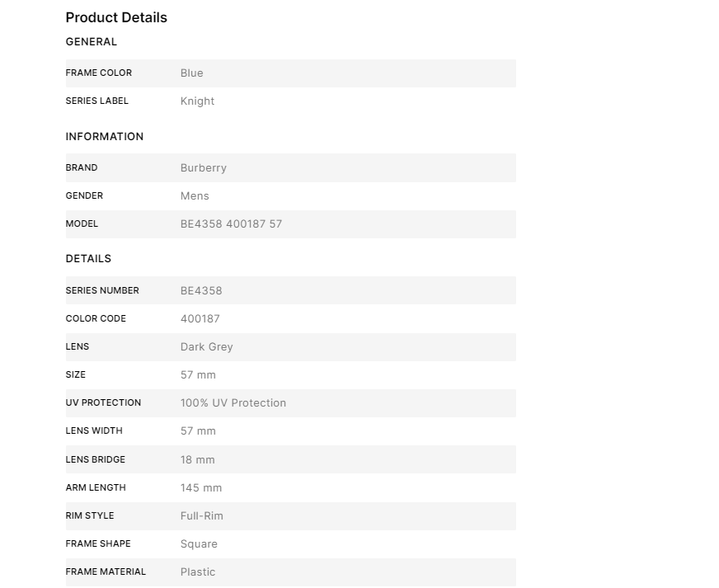Select the 18 mm lens bridge value
This screenshot has height=588, width=719.
pos(198,459)
